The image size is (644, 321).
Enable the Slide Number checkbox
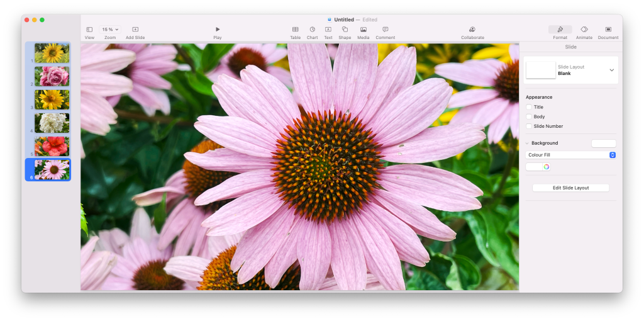click(x=529, y=126)
